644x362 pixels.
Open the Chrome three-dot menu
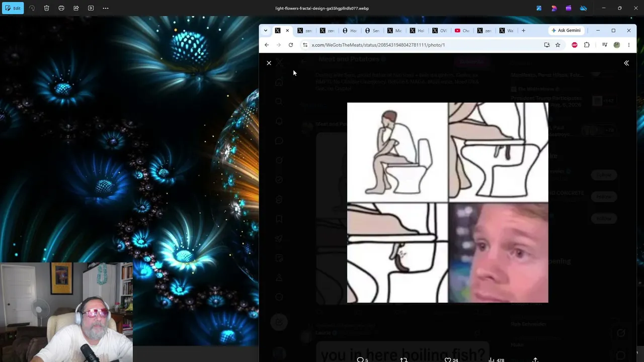(629, 45)
